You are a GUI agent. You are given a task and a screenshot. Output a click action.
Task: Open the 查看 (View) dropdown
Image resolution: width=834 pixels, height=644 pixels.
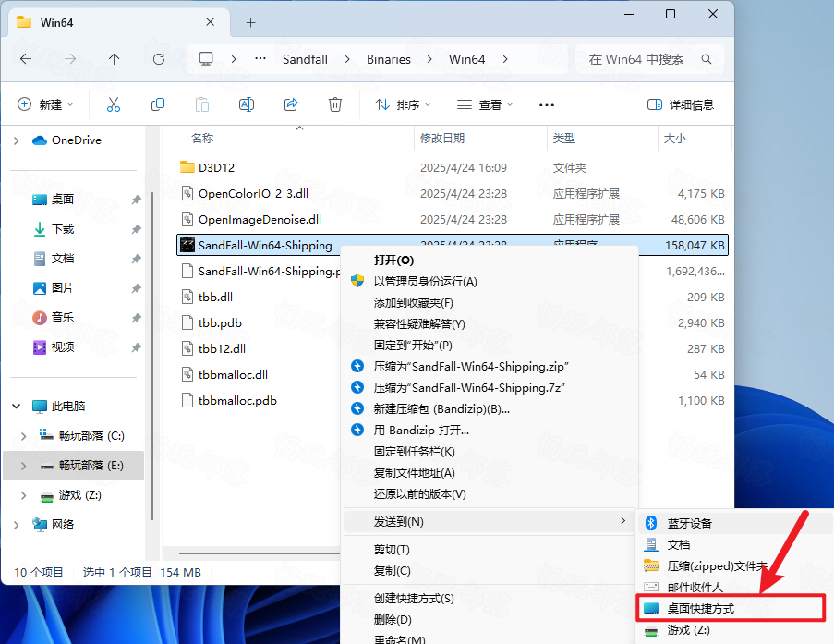pyautogui.click(x=485, y=104)
